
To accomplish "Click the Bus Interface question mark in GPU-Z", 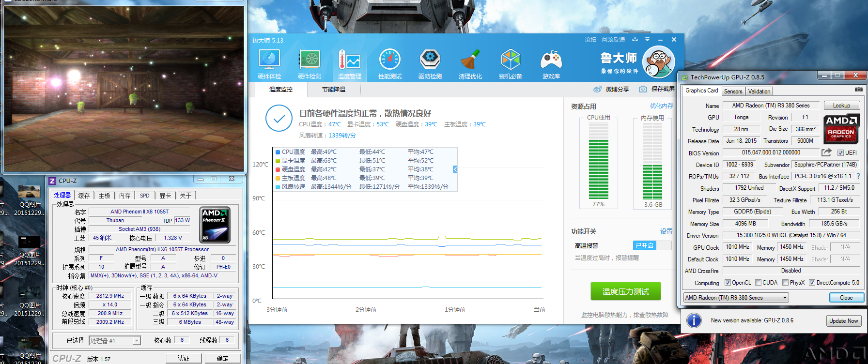I will 858,176.
